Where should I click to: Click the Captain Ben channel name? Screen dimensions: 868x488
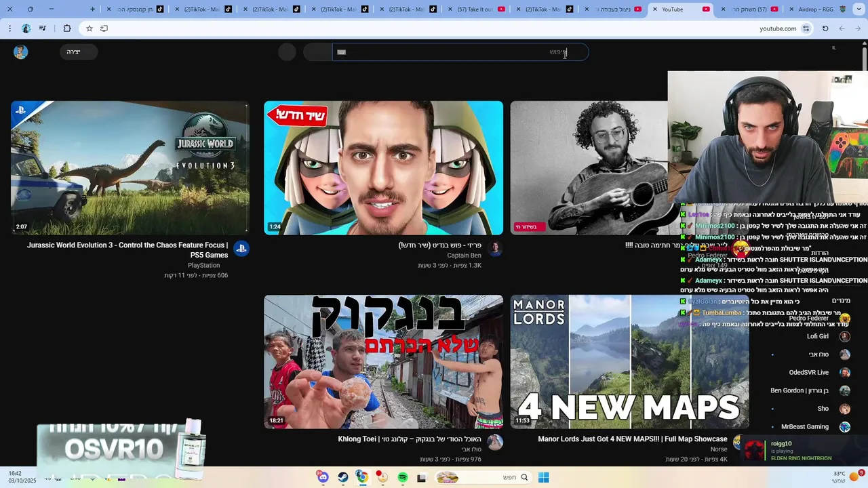[465, 256]
